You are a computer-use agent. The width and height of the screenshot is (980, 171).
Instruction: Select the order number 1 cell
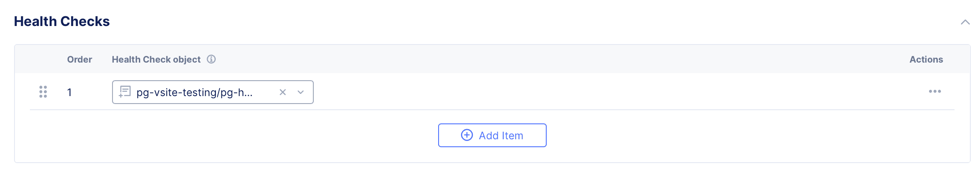click(x=69, y=93)
